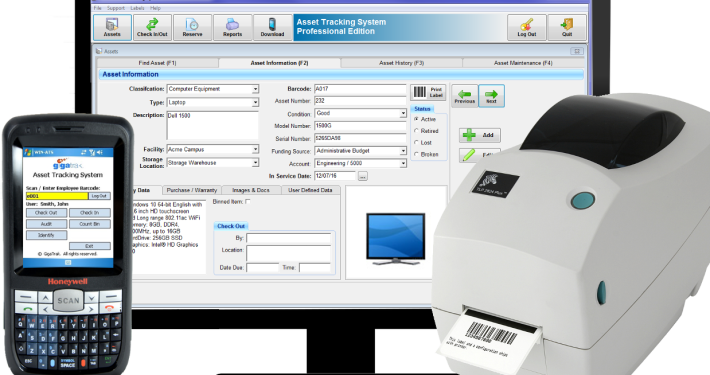Expand the Funding Source dropdown
This screenshot has width=710, height=375.
403,151
